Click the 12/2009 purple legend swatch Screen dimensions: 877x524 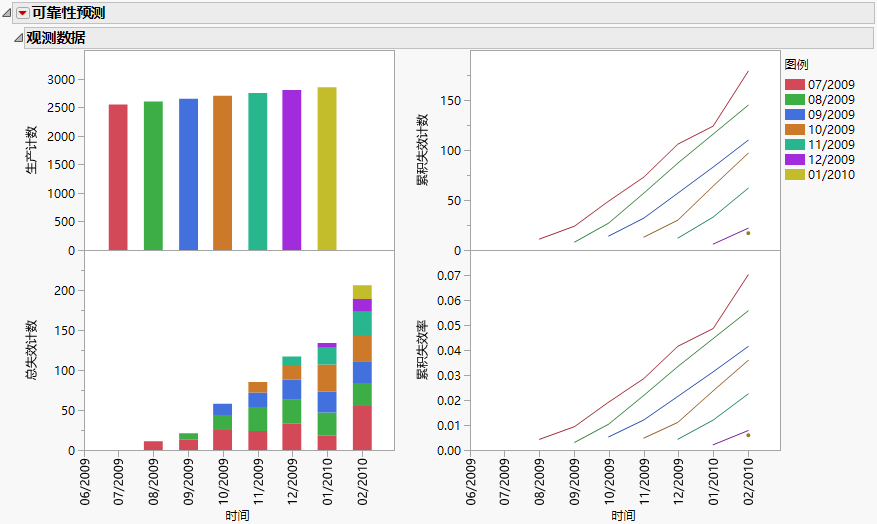click(x=795, y=160)
